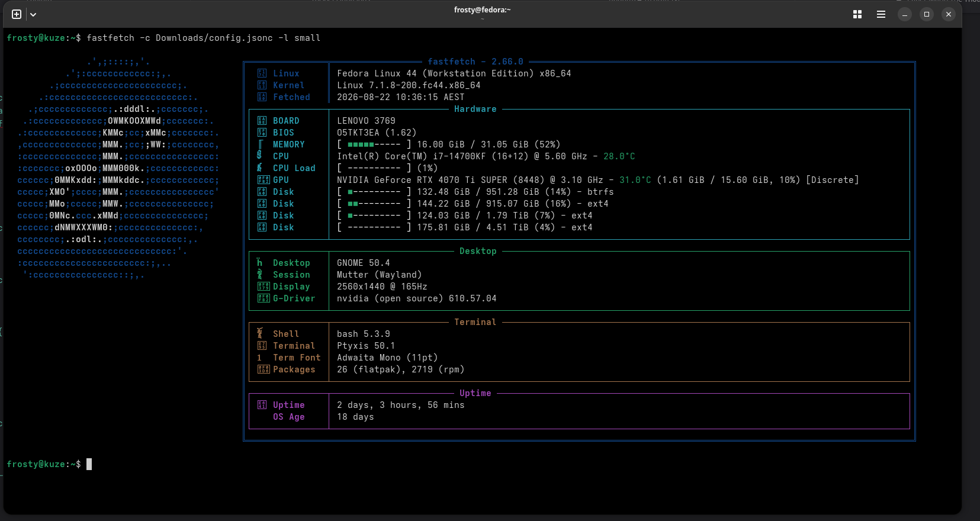
Task: Click the BOARD row icon
Action: point(262,121)
